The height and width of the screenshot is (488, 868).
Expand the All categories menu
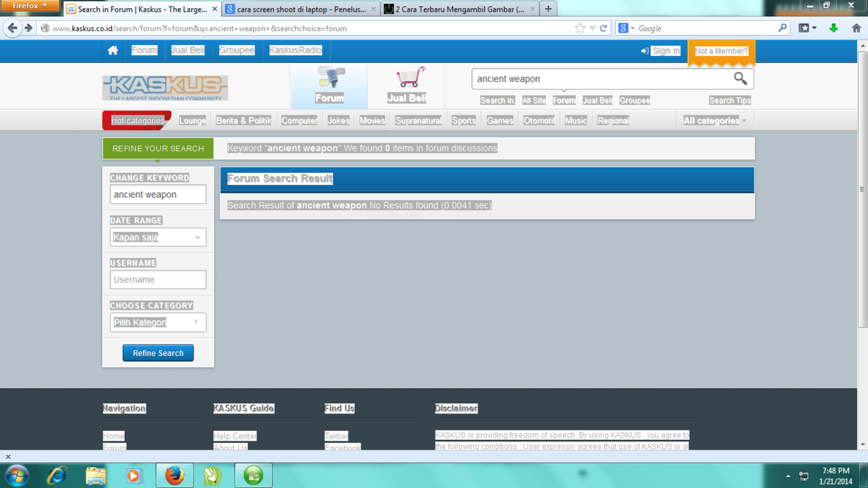(x=715, y=121)
